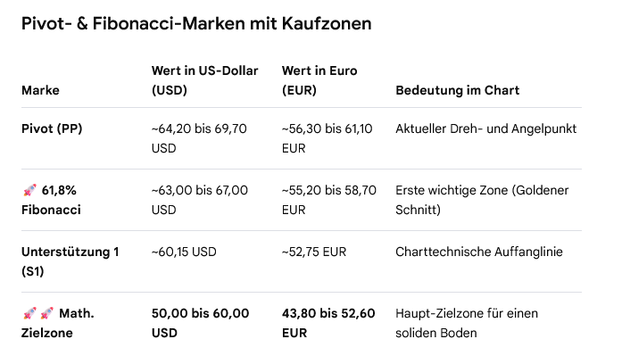Click the rocket emoji beside 61,8% Fibonacci
This screenshot has height=364, width=630.
point(29,190)
